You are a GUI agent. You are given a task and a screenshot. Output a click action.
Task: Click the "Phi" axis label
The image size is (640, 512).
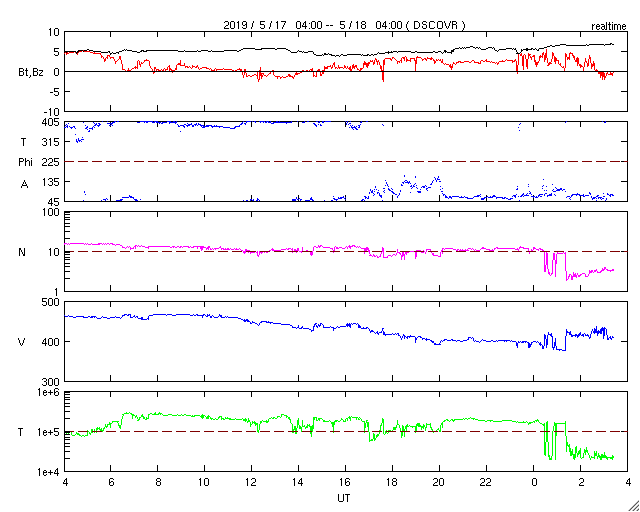pos(25,163)
